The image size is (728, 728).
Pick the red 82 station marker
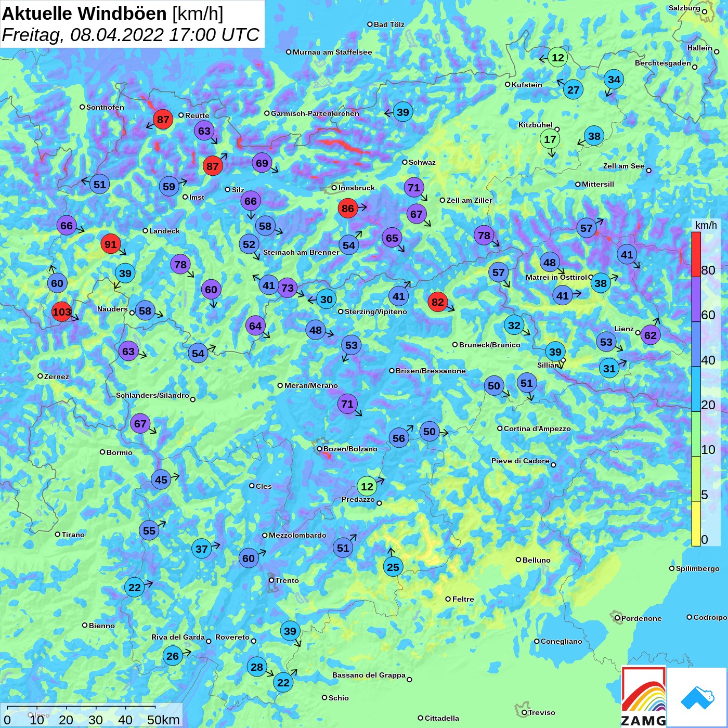(438, 302)
